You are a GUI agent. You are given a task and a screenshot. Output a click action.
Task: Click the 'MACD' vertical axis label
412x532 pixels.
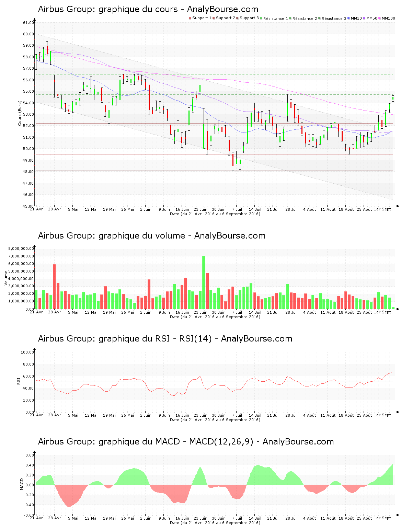point(22,484)
